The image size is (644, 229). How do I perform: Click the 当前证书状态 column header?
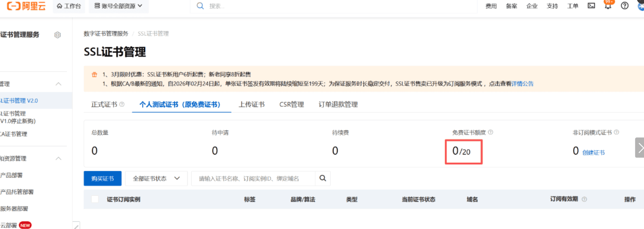[x=419, y=199]
